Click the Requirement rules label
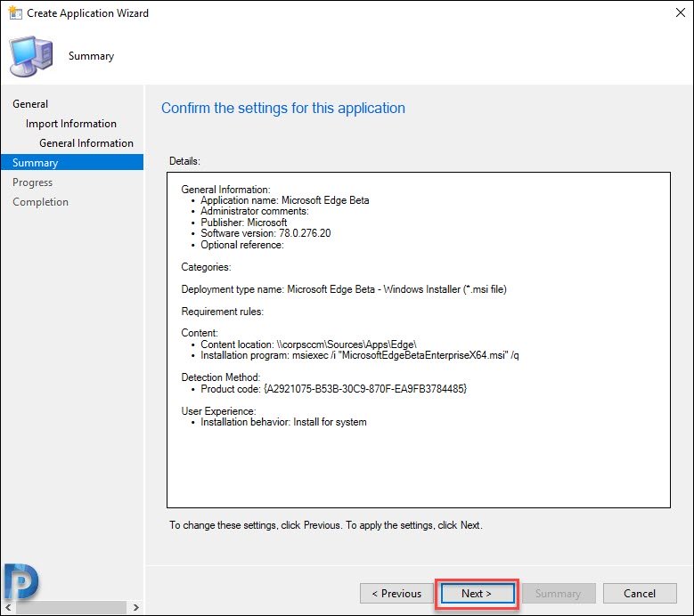Screen dimensions: 694x616 (222, 312)
